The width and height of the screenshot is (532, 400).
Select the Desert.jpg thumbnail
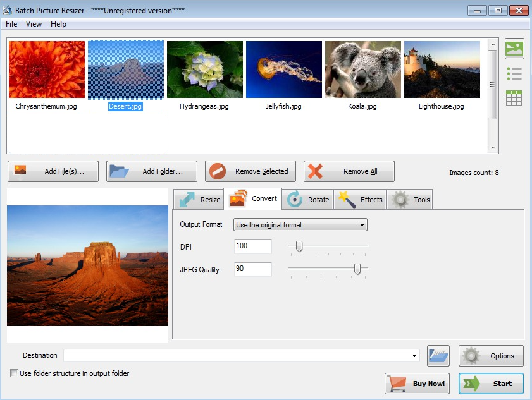click(x=126, y=70)
